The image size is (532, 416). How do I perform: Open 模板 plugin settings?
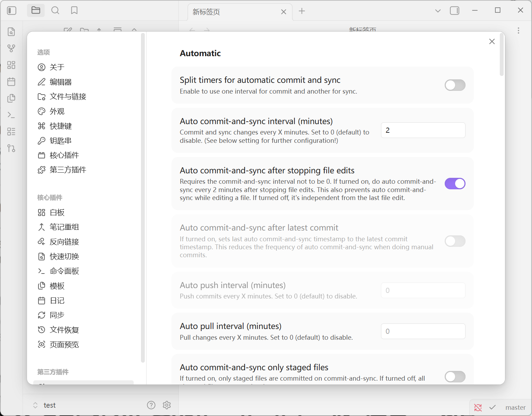(x=83, y=286)
